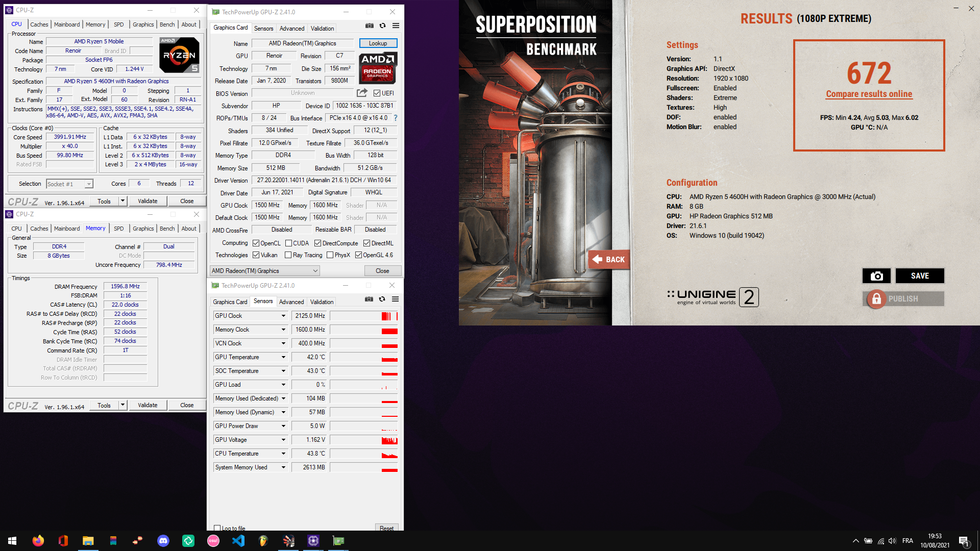Click SAVE button in Superposition results

(920, 275)
